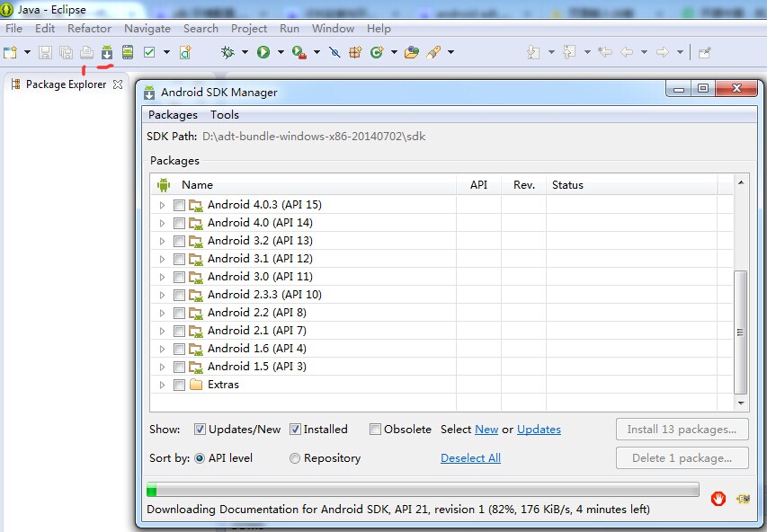Viewport: 767px width, 532px height.
Task: Open the Refactor menu
Action: click(90, 29)
